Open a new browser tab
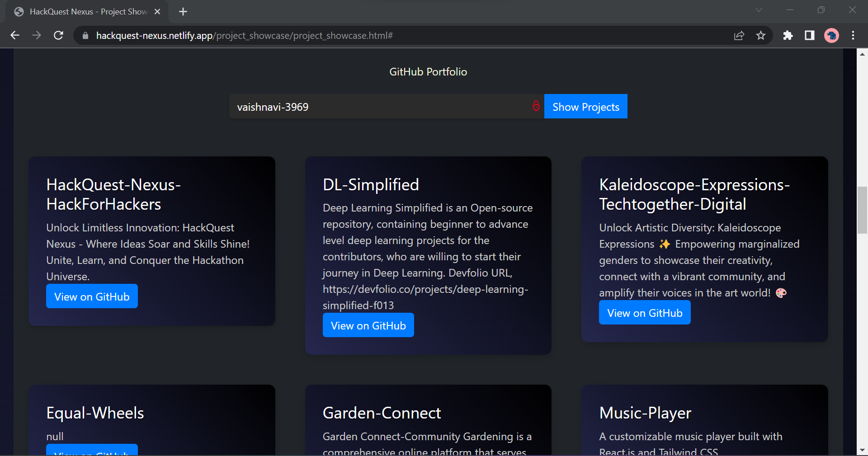 183,12
